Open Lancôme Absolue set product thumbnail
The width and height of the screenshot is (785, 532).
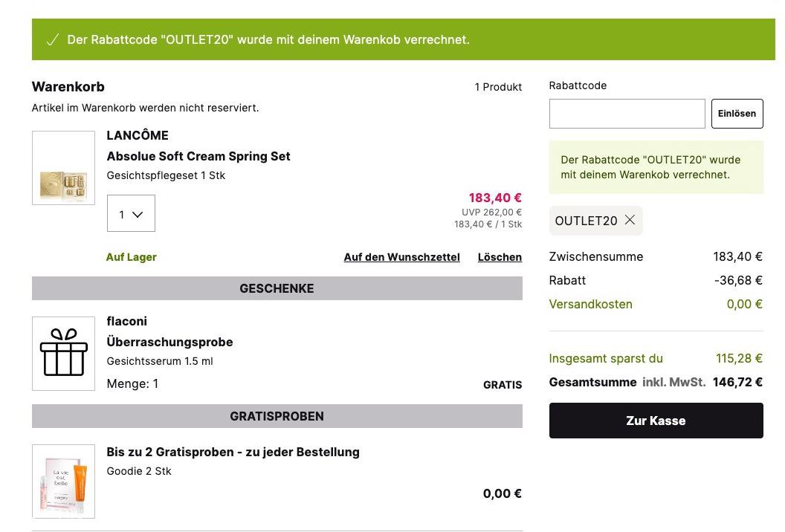(x=64, y=168)
